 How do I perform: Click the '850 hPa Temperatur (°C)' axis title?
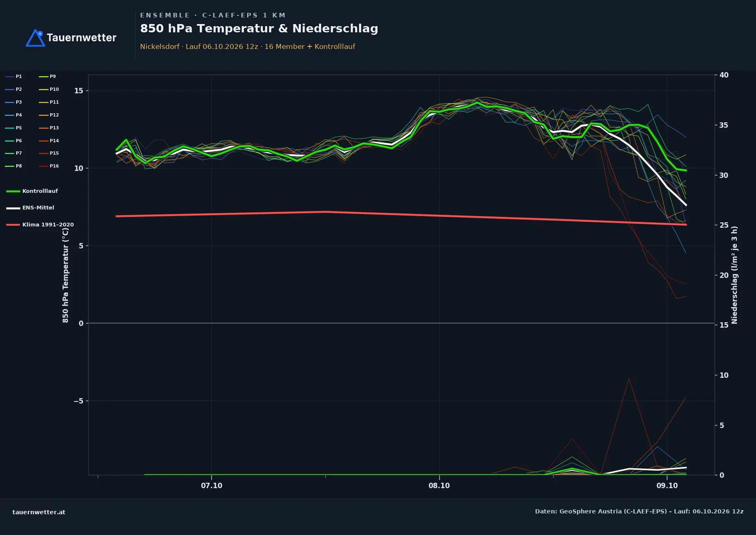pos(65,275)
